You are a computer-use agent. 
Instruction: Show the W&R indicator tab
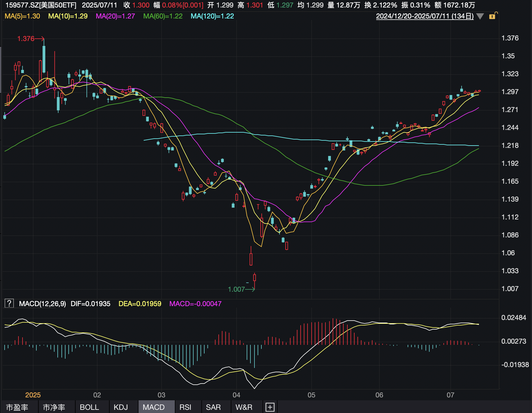click(x=244, y=407)
